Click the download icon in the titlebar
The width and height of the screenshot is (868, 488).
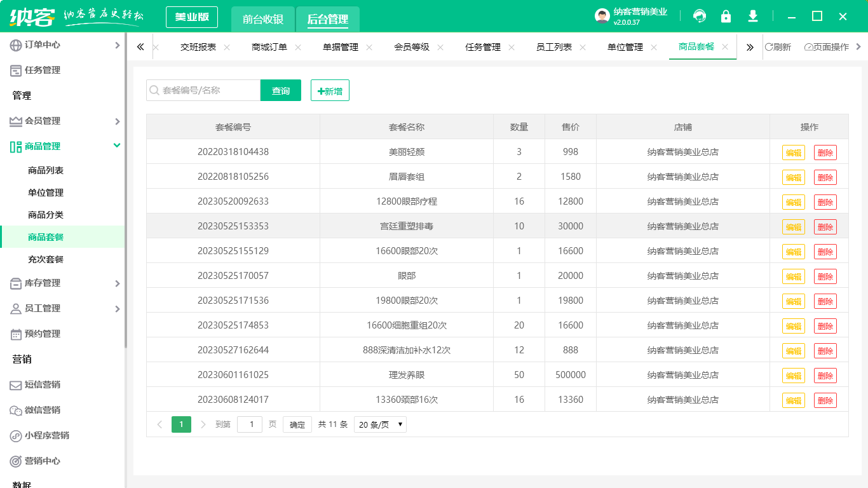click(752, 16)
